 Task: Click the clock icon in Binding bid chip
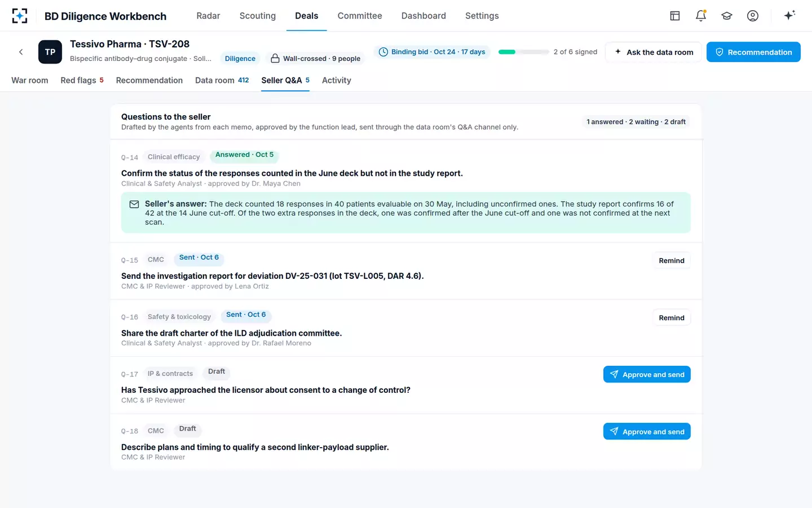(x=383, y=52)
